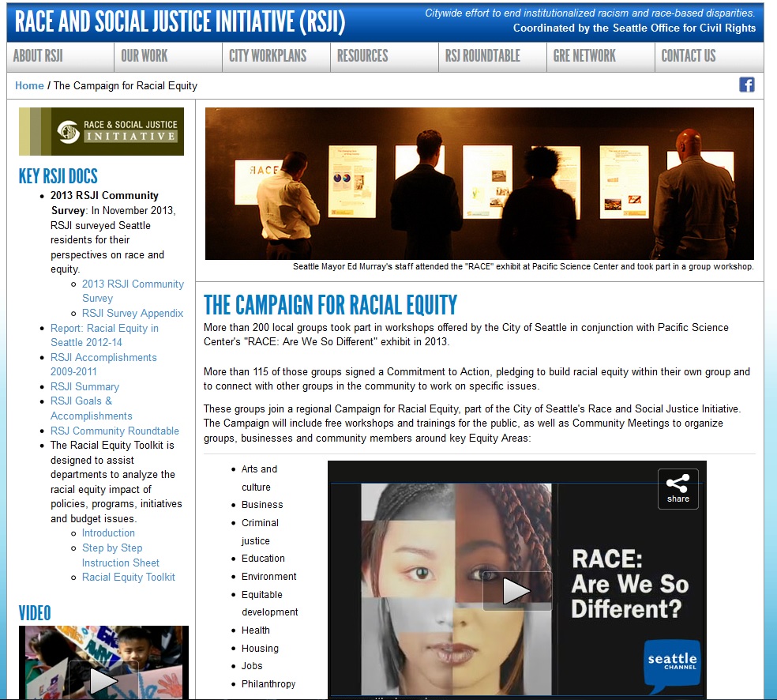This screenshot has height=700, width=777.
Task: Play the RACE: Are We So Different video
Action: (x=517, y=590)
